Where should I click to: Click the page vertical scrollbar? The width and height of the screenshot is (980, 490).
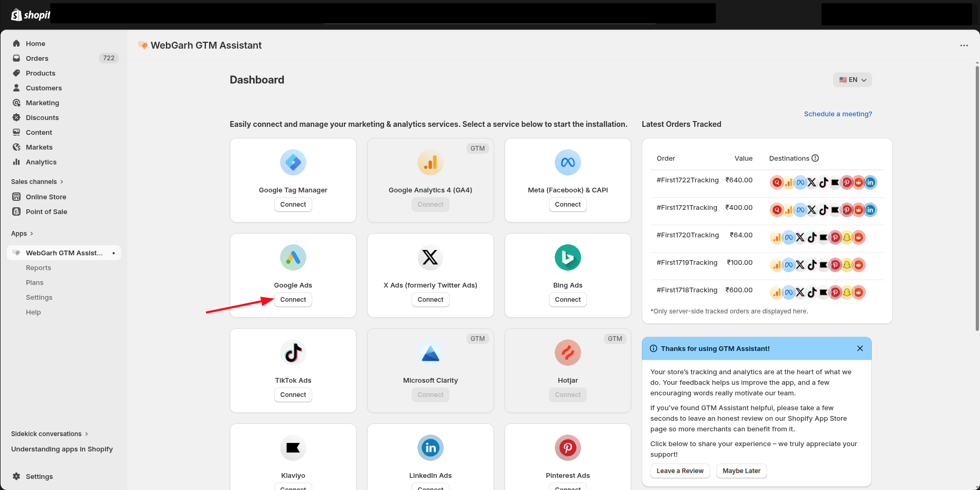click(977, 198)
